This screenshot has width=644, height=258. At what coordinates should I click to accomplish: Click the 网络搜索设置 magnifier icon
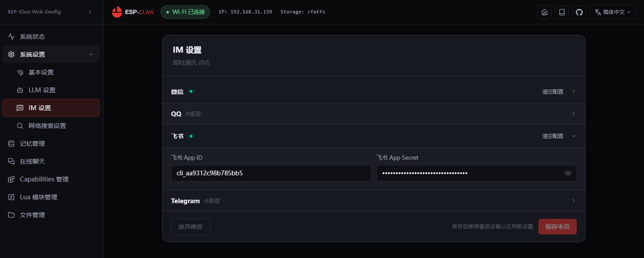[20, 126]
